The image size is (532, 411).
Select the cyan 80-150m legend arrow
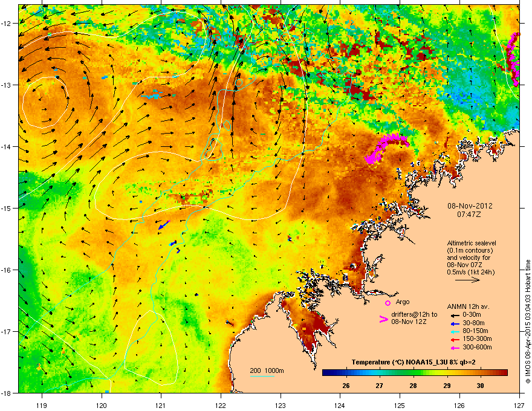[455, 331]
